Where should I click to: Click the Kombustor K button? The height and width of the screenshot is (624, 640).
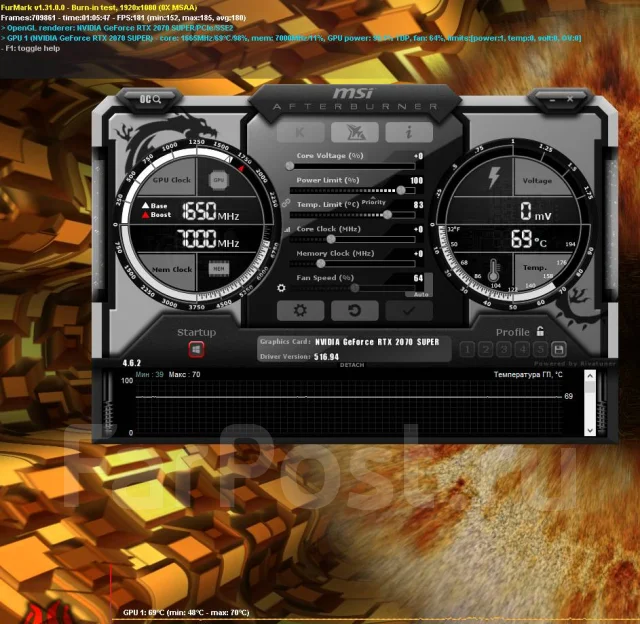pos(300,132)
